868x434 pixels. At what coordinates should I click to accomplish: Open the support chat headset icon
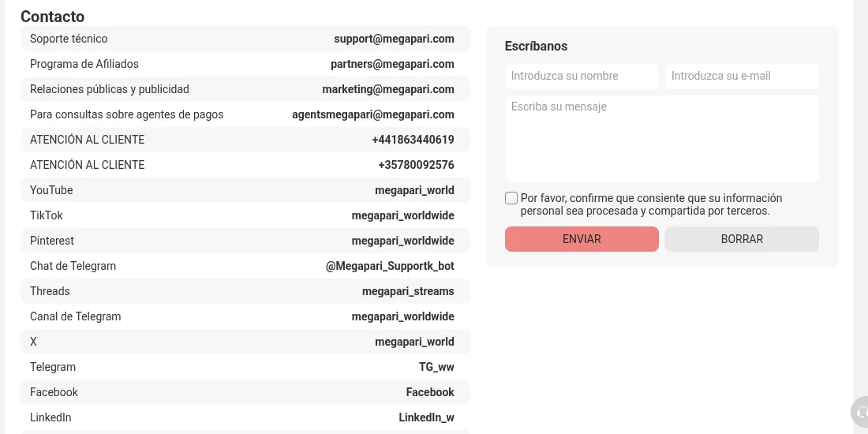[861, 413]
